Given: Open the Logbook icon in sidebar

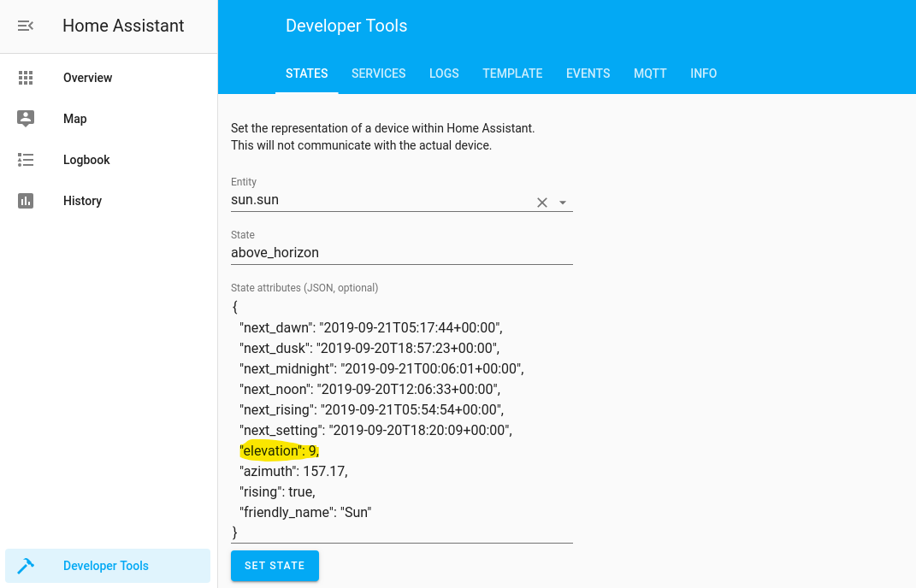Looking at the screenshot, I should click(26, 160).
